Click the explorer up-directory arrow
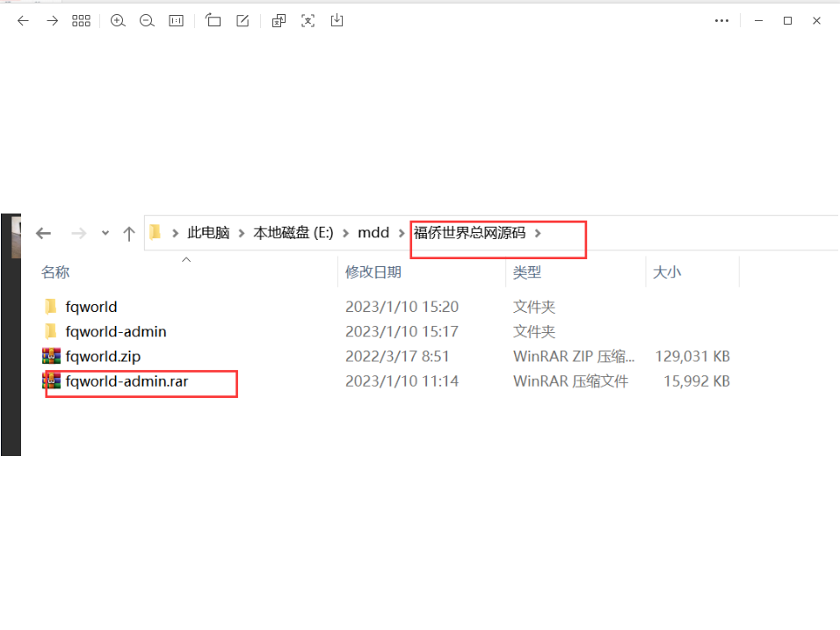 tap(129, 233)
